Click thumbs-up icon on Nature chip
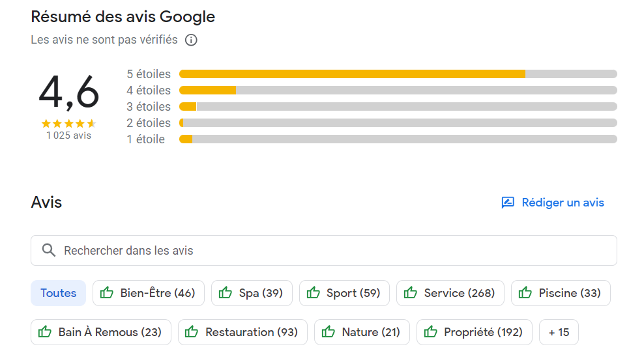 (x=328, y=332)
